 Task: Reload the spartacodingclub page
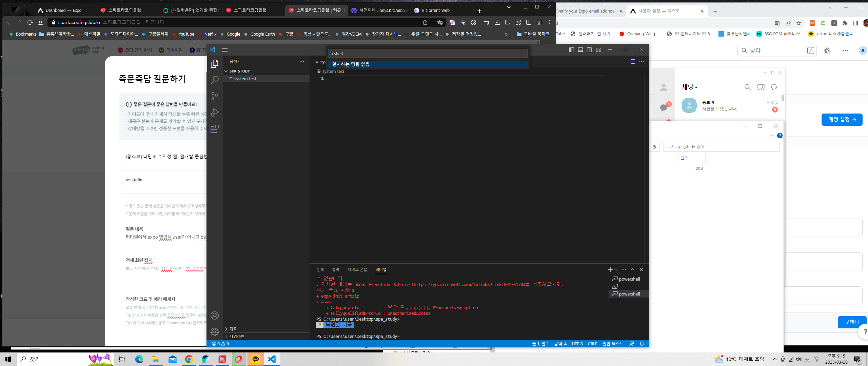pos(30,22)
